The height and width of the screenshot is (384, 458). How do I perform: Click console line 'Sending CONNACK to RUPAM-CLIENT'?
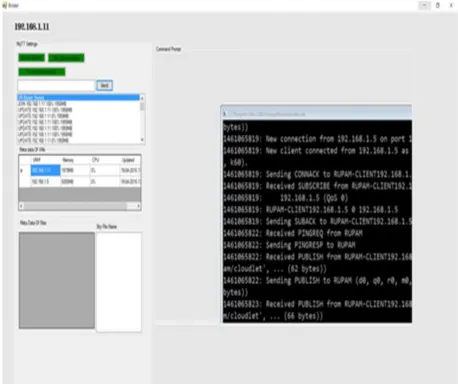[317, 174]
